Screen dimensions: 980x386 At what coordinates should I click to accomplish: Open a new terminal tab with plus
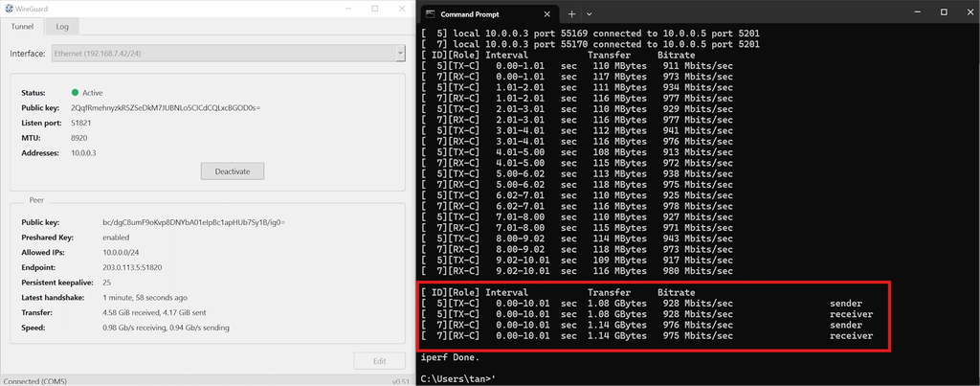(x=571, y=13)
